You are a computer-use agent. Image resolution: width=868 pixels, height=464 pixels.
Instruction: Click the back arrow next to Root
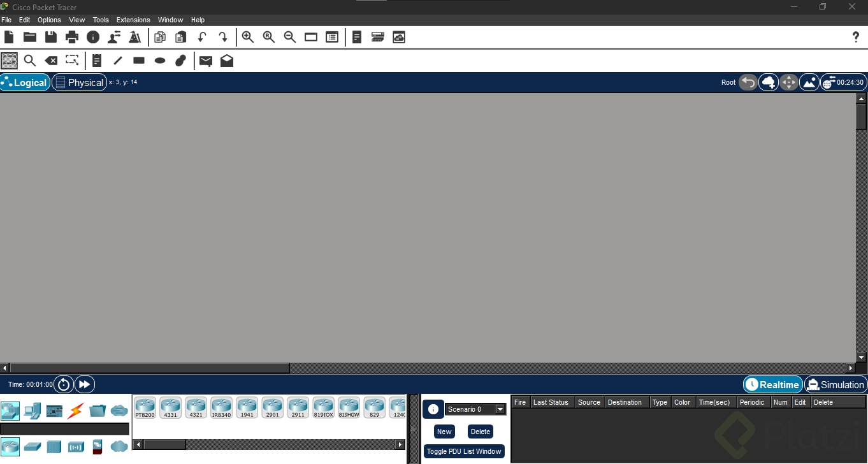pyautogui.click(x=748, y=82)
